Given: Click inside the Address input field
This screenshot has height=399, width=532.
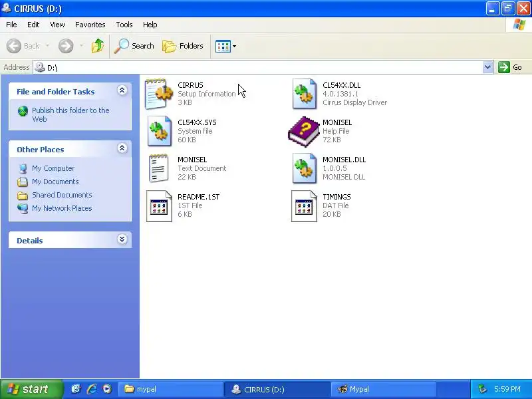Looking at the screenshot, I should [265, 67].
